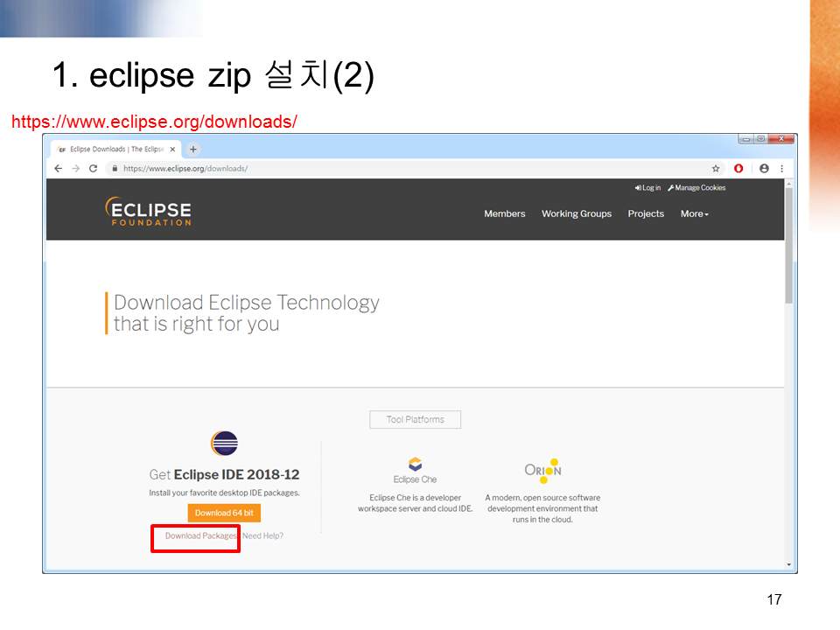
Task: Open the red Opera extension icon
Action: click(738, 168)
